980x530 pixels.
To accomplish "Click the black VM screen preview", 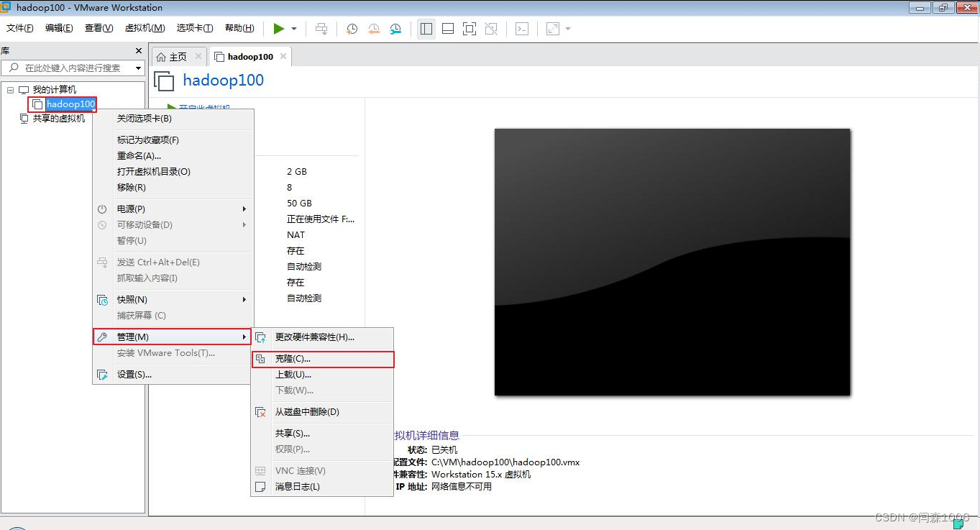I will 672,262.
